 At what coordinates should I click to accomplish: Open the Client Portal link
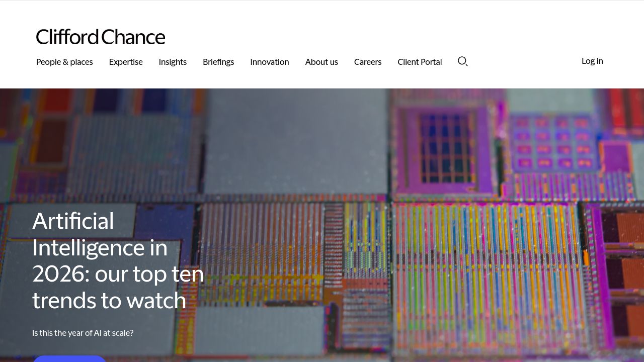(420, 62)
